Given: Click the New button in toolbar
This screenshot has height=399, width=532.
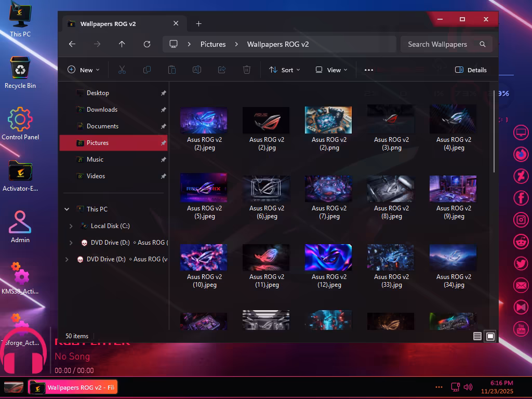Looking at the screenshot, I should pos(83,70).
